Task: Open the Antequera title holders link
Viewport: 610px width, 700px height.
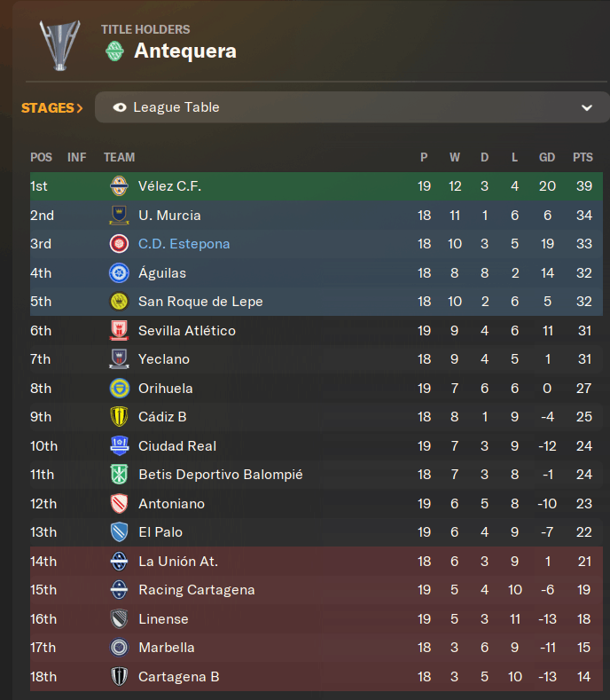Action: coord(185,51)
